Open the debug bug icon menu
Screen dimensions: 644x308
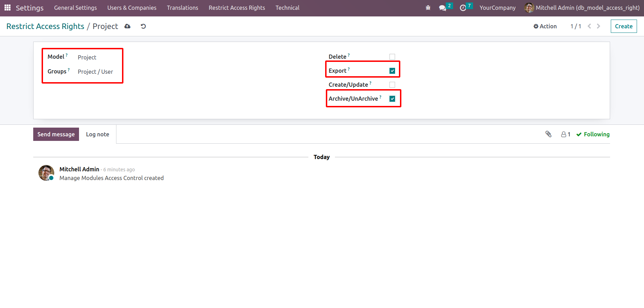[x=428, y=8]
